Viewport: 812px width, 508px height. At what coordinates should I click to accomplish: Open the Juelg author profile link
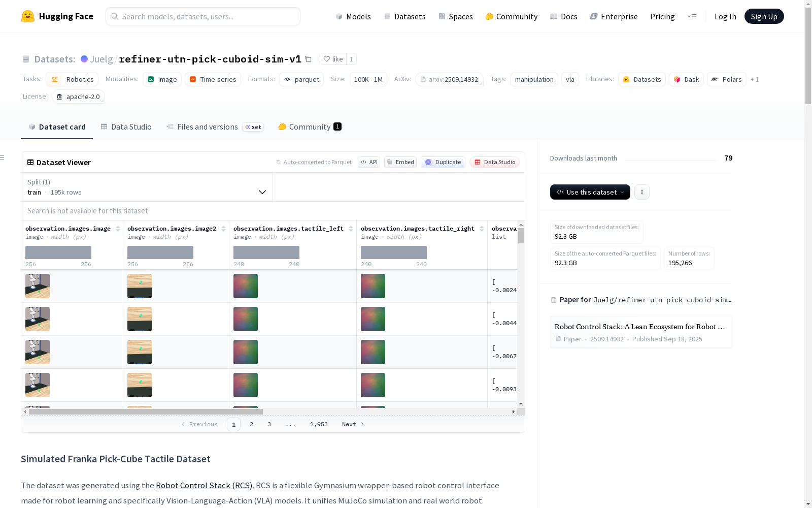click(101, 59)
